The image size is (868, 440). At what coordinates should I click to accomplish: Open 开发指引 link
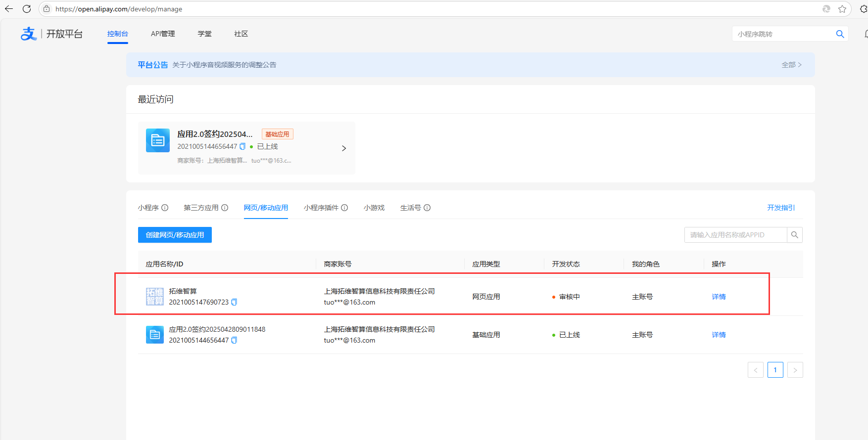coord(781,208)
